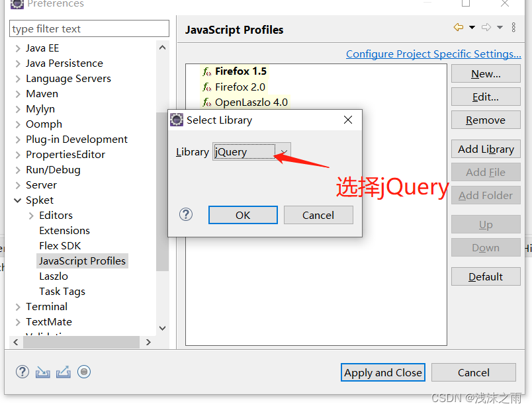Click the Oomph preference recorder icon
Image resolution: width=532 pixels, height=410 pixels.
coord(84,372)
